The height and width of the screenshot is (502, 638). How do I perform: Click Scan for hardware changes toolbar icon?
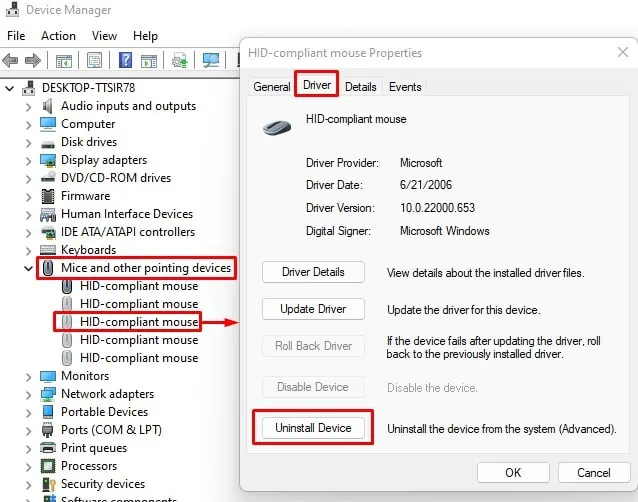211,61
